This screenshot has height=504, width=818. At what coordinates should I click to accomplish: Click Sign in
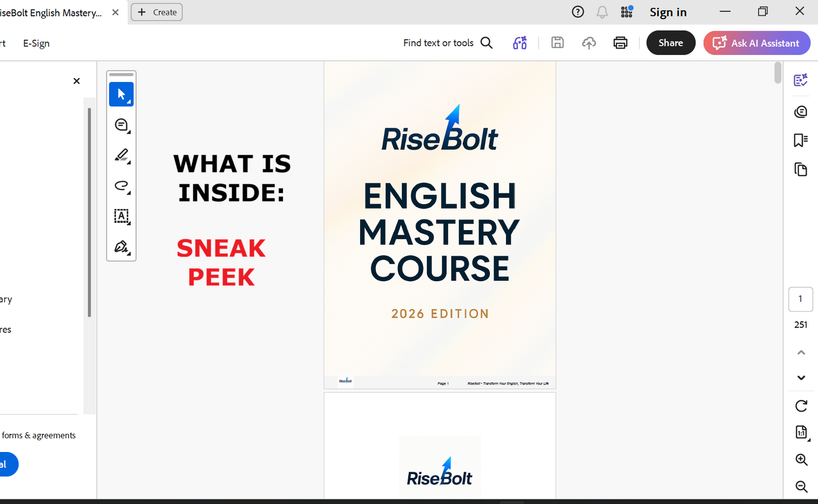[x=668, y=12]
